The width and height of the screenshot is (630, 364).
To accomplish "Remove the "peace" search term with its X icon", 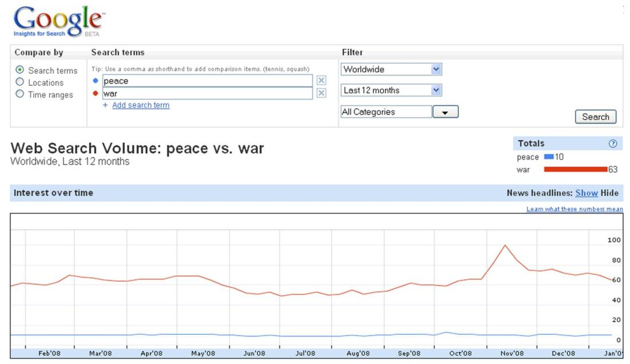I will [x=322, y=80].
